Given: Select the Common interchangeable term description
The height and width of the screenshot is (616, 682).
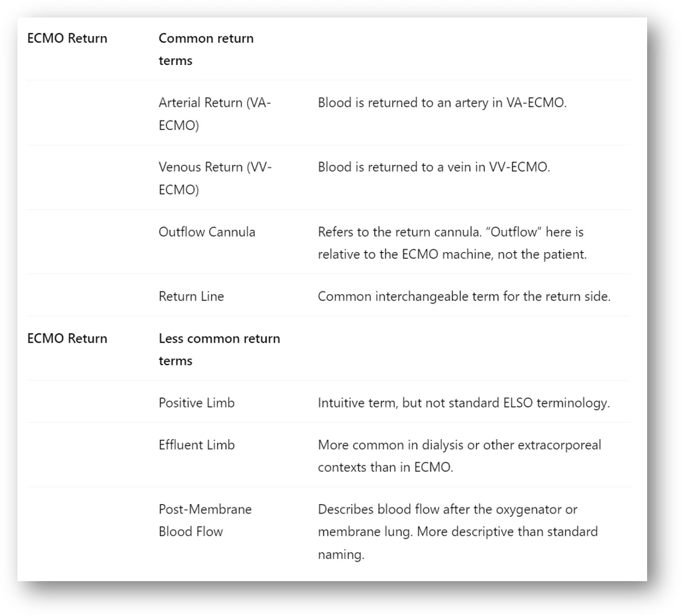Looking at the screenshot, I should point(464,296).
